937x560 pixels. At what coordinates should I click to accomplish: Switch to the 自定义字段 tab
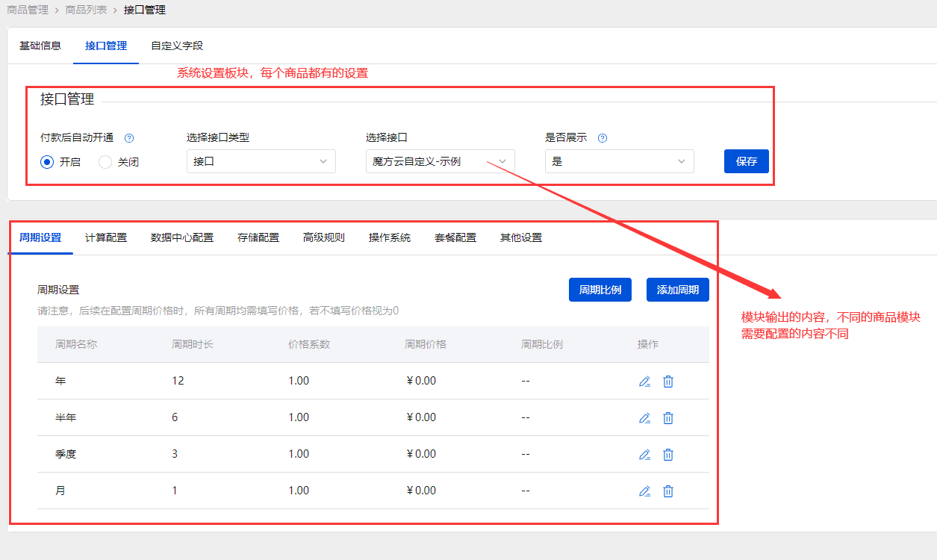tap(177, 46)
